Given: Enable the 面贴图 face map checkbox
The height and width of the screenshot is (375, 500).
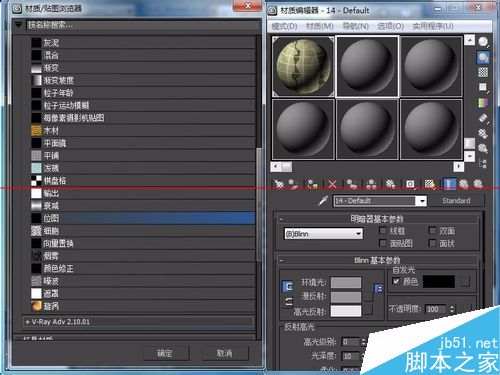Looking at the screenshot, I should pos(383,243).
